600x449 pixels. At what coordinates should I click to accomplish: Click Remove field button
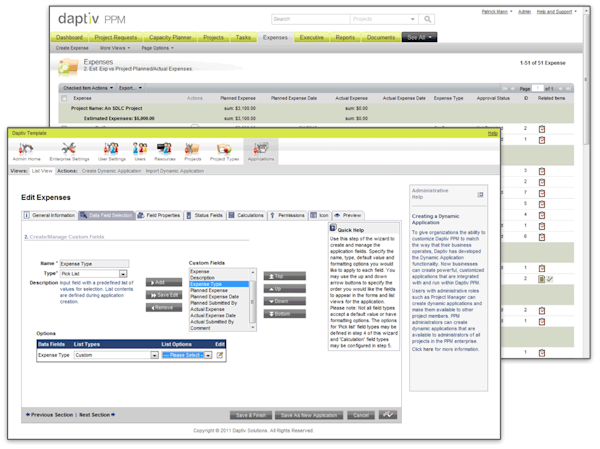(x=164, y=307)
